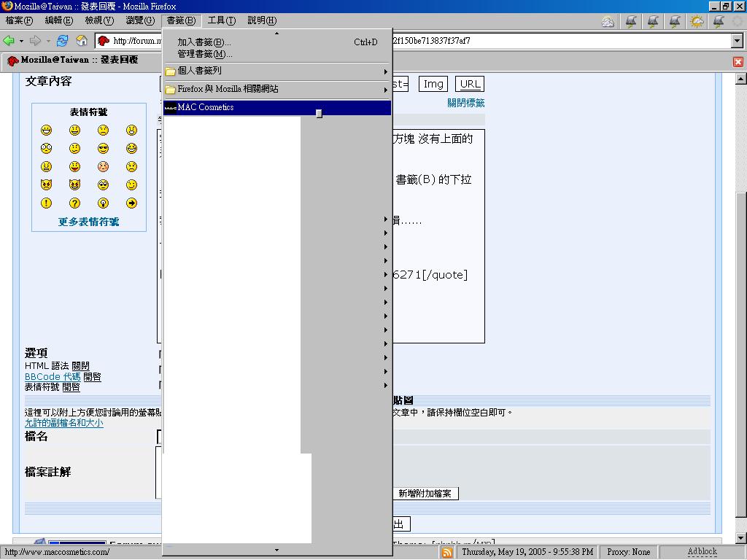Screen dimensions: 747x560
Task: Insert the winking emoticon
Action: coord(131,184)
